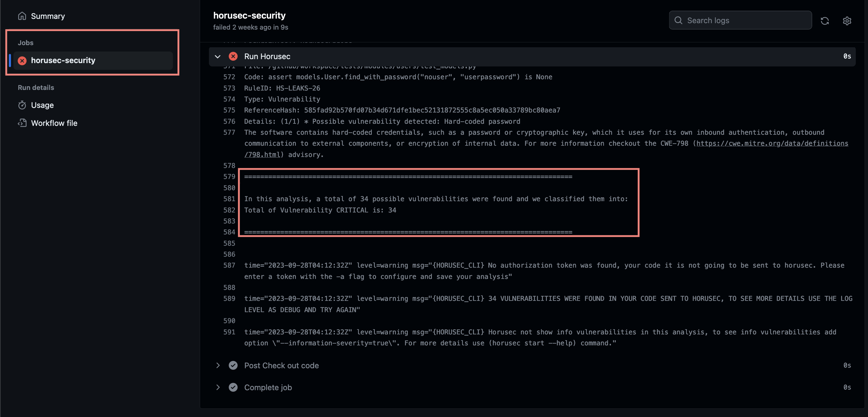Expand the Complete job step

click(218, 387)
